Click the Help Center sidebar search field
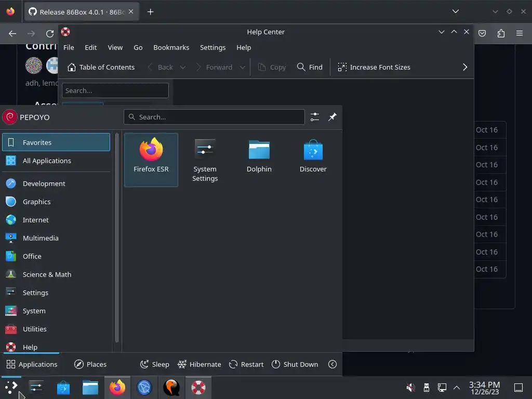This screenshot has width=532, height=399. 115,90
